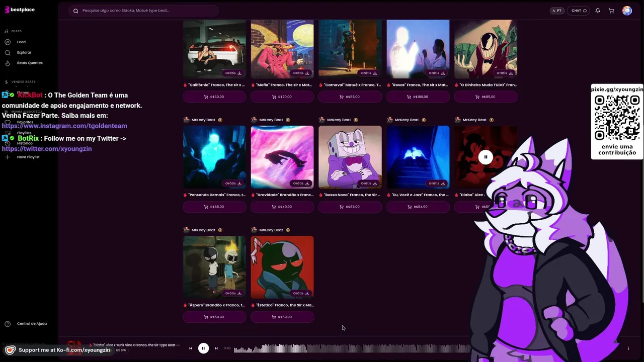Download "Bossa Nova" beat with Grátis button
The width and height of the screenshot is (644, 362).
369,183
